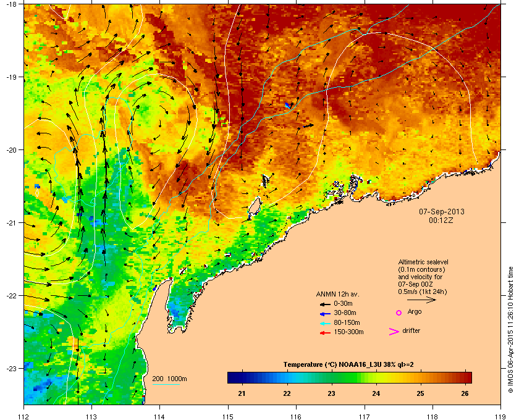519x420 pixels.
Task: Click the latitude axis label -21
Action: [11, 223]
